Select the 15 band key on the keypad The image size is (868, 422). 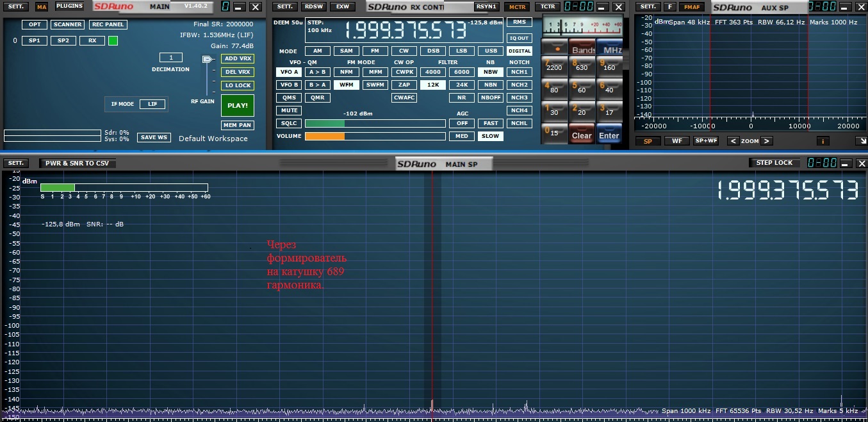tap(555, 133)
